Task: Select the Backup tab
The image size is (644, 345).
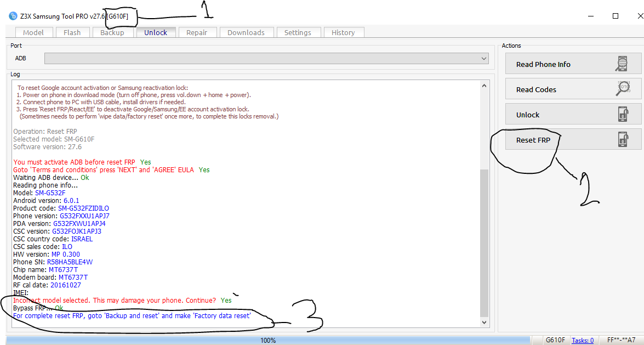Action: point(112,32)
